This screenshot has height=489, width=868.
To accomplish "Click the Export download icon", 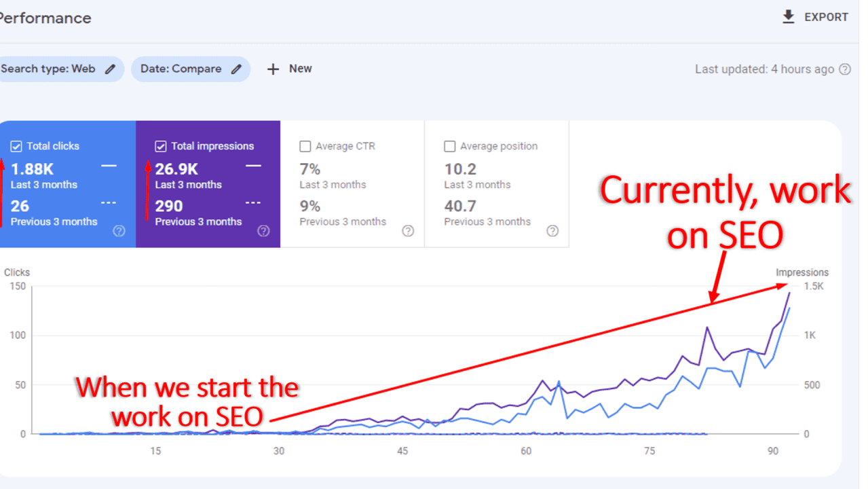I will [788, 17].
